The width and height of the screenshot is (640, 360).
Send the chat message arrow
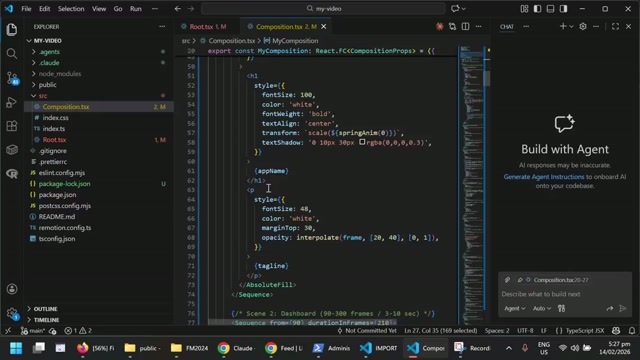[x=623, y=309]
